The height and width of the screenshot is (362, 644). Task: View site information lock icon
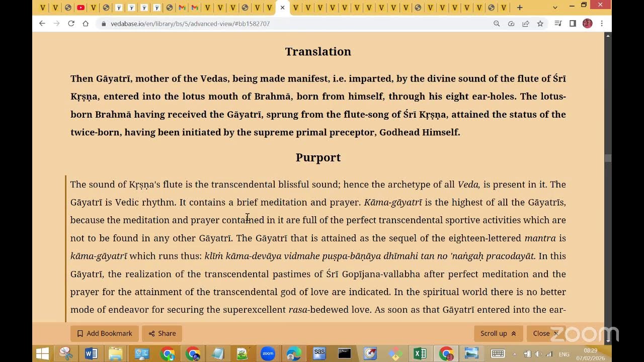104,24
